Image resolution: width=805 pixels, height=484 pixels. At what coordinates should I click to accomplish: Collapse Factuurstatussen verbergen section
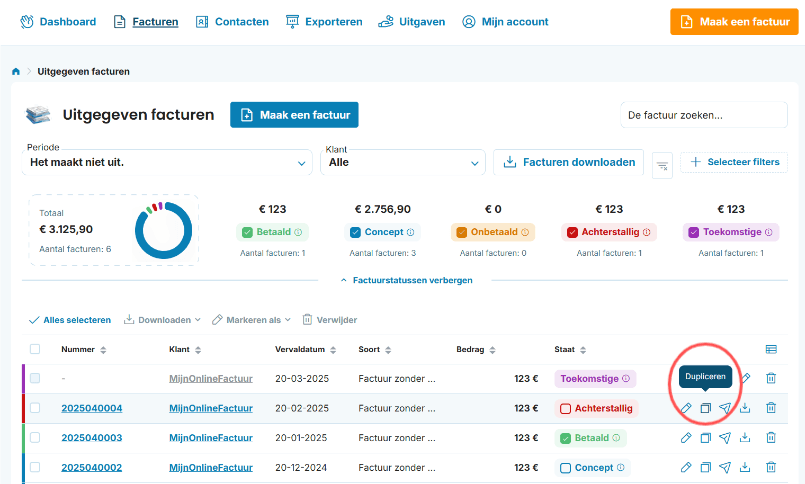(407, 280)
